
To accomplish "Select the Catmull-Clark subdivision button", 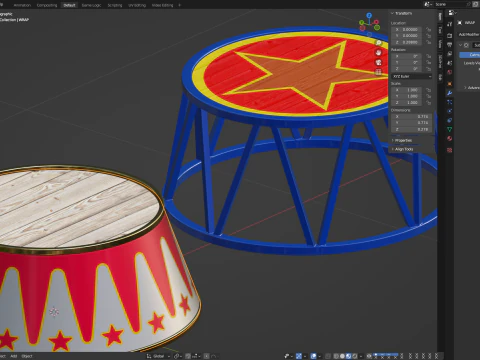I will (470, 55).
